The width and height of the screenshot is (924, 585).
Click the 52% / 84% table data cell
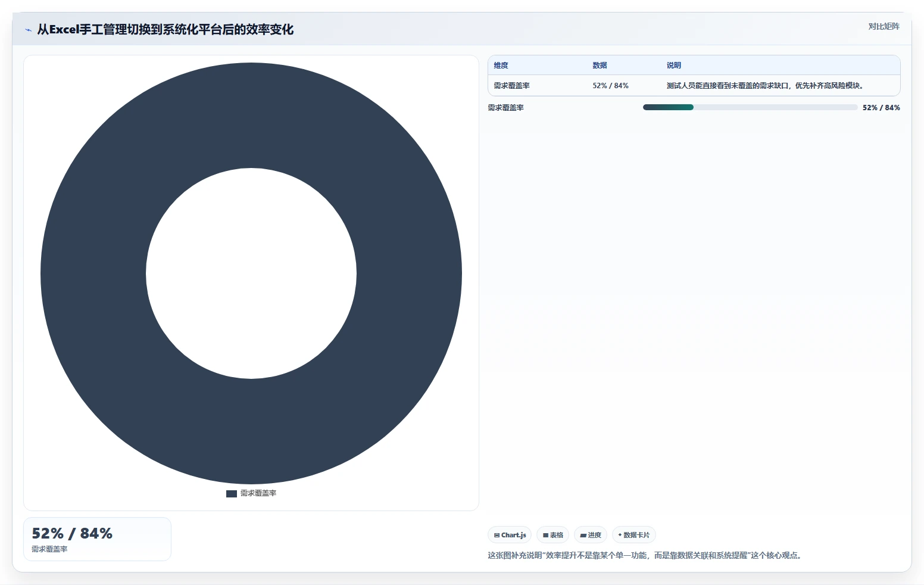[610, 86]
